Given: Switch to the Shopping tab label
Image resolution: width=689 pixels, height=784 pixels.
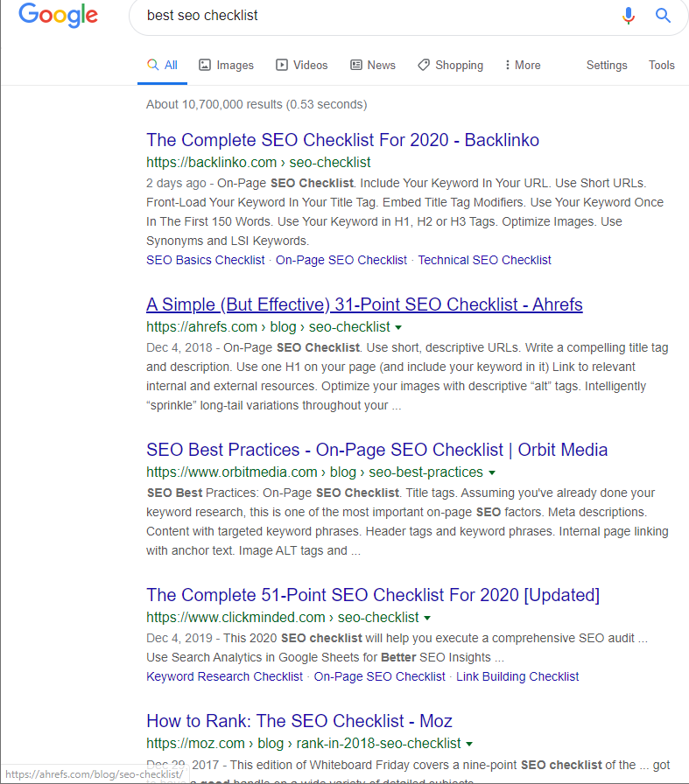Looking at the screenshot, I should tap(460, 66).
